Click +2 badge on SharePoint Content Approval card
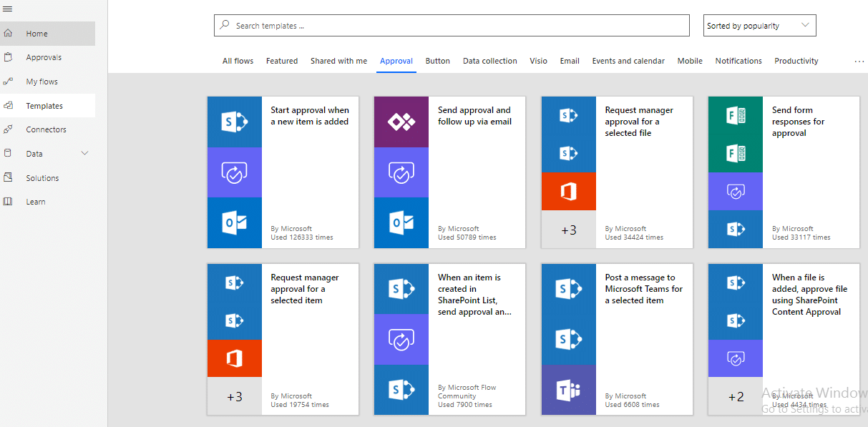Screen dimensions: 868x427 pyautogui.click(x=736, y=396)
